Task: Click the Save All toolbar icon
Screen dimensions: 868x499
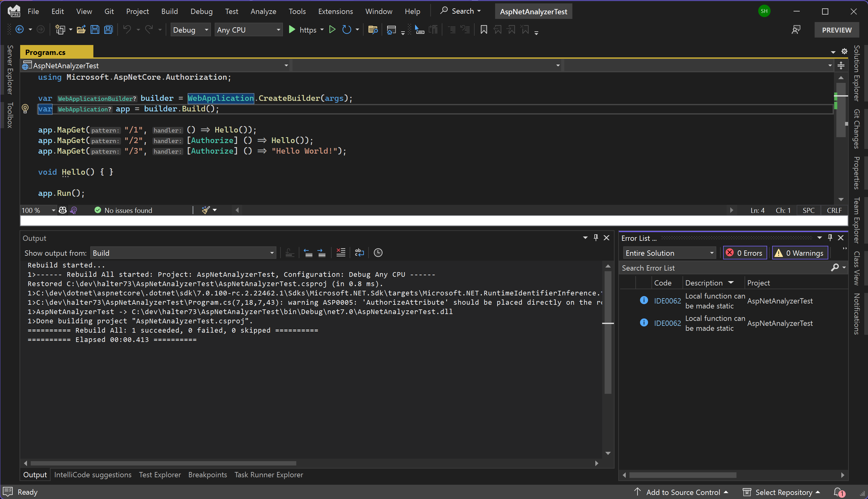Action: pos(108,30)
